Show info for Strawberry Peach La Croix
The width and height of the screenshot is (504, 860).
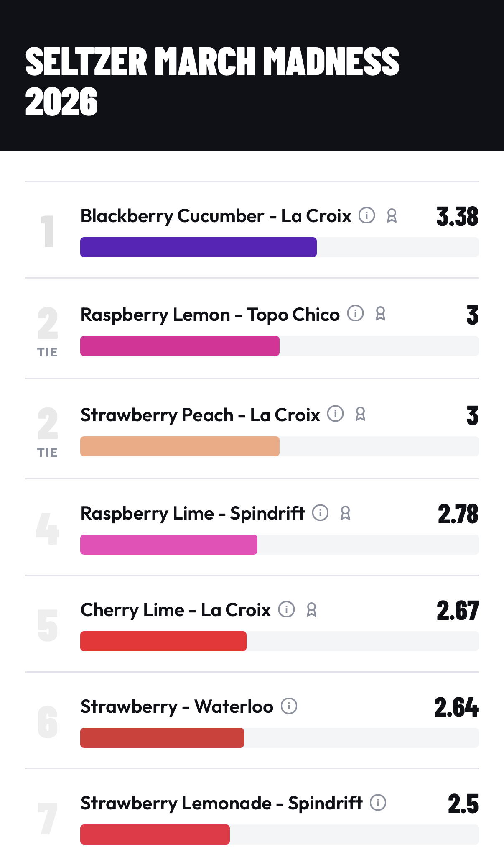(335, 414)
